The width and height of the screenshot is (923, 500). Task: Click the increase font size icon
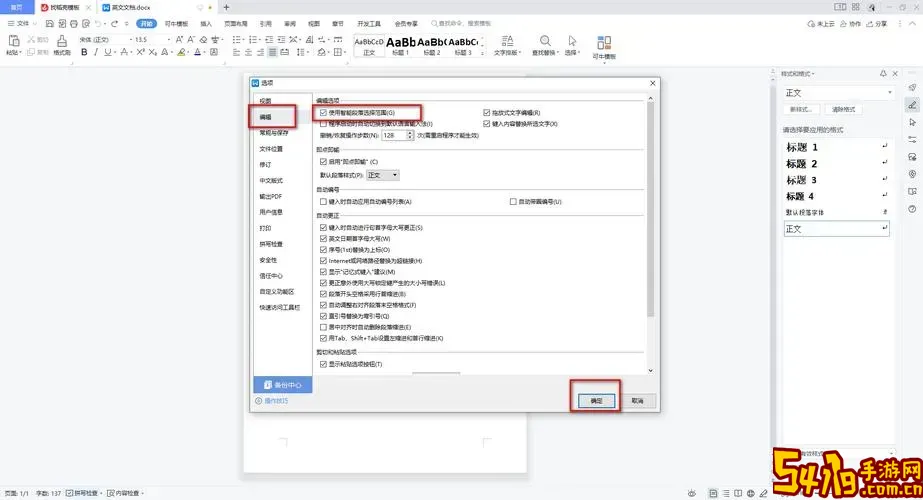click(179, 39)
